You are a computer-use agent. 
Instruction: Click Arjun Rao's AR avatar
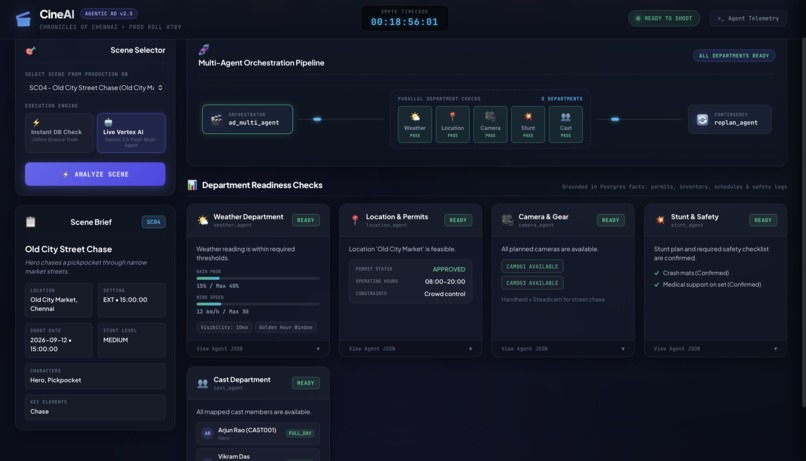tap(207, 433)
